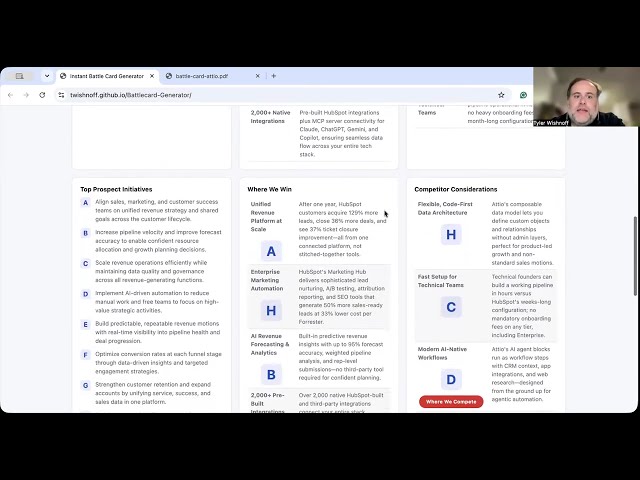Image resolution: width=640 pixels, height=480 pixels.
Task: Switch to battle-card-attio.pdf tab
Action: (x=202, y=76)
